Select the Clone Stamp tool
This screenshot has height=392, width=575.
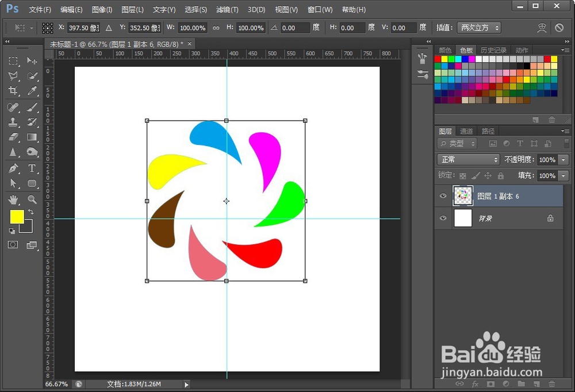pyautogui.click(x=13, y=122)
